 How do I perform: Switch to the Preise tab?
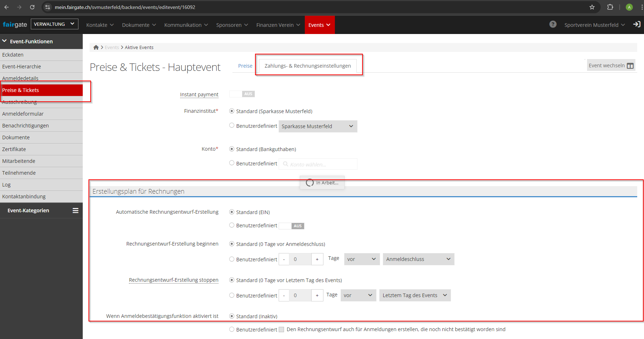coord(245,66)
